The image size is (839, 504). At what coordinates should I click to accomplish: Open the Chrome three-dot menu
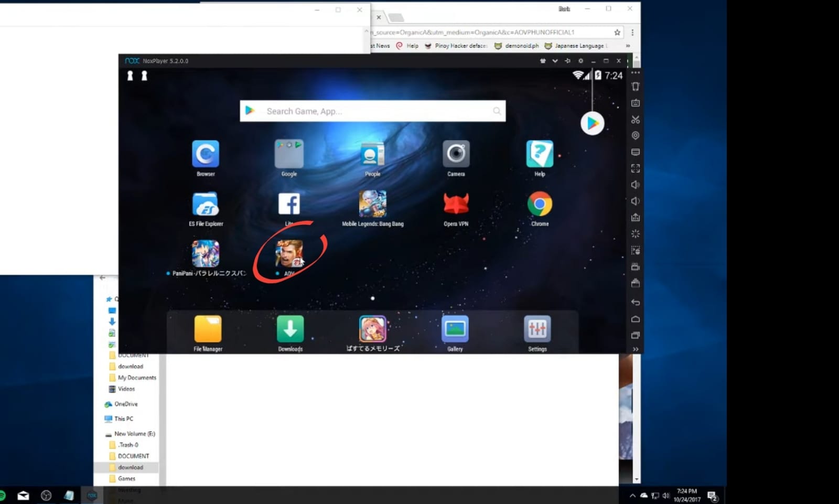(632, 33)
